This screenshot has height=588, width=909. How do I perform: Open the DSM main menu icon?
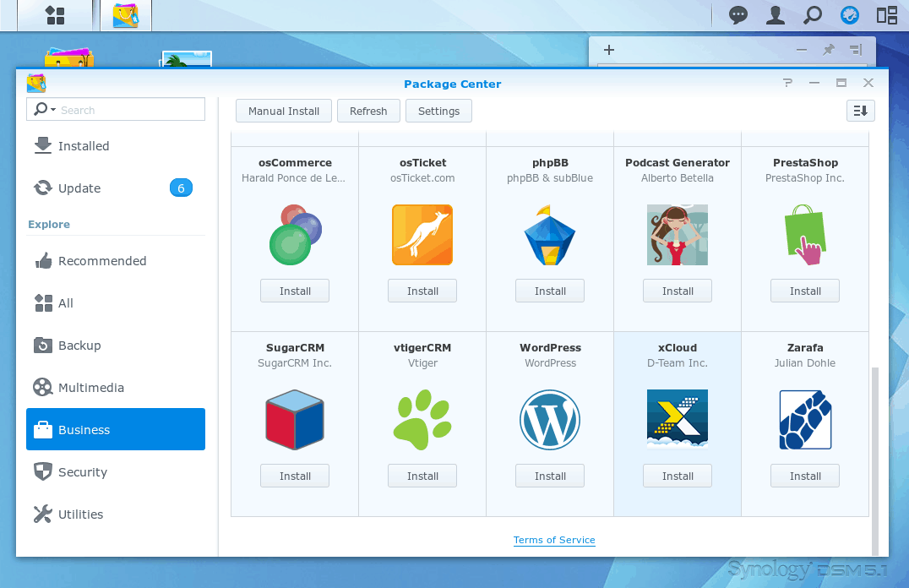(55, 15)
